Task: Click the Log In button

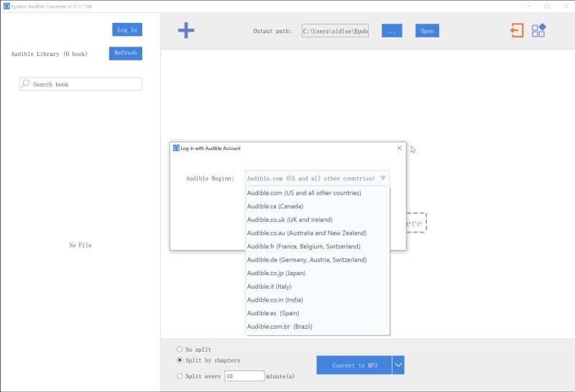Action: (x=127, y=29)
